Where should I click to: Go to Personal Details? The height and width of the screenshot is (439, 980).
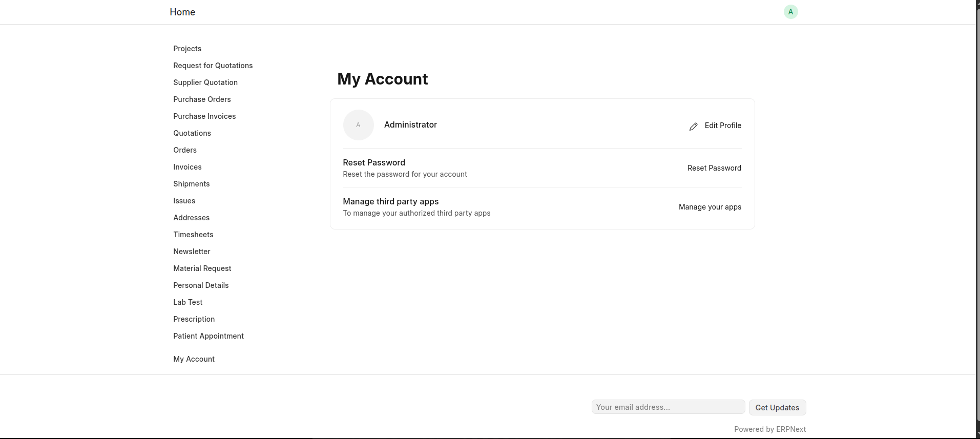point(201,285)
